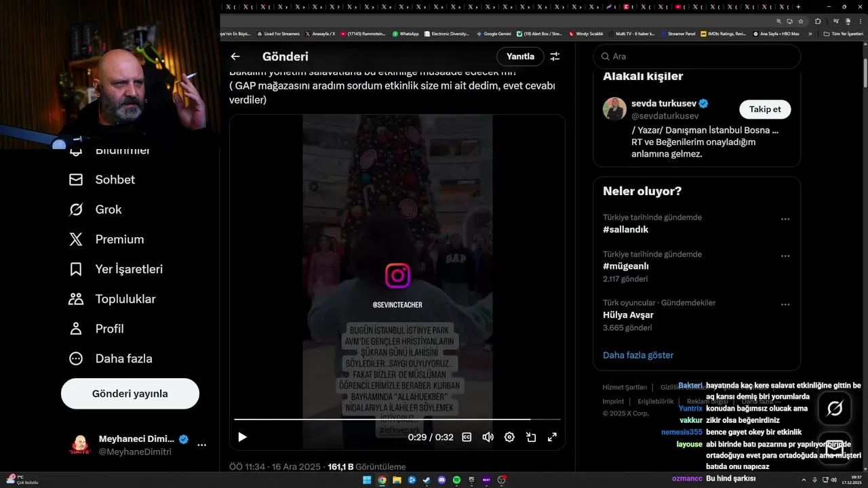Screen dimensions: 868x488
Task: Open Tüm Yer İşaretleri folder
Action: click(x=843, y=33)
